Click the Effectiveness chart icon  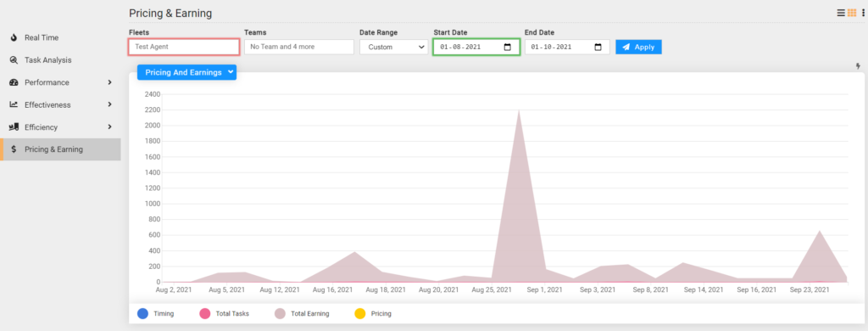click(x=14, y=104)
